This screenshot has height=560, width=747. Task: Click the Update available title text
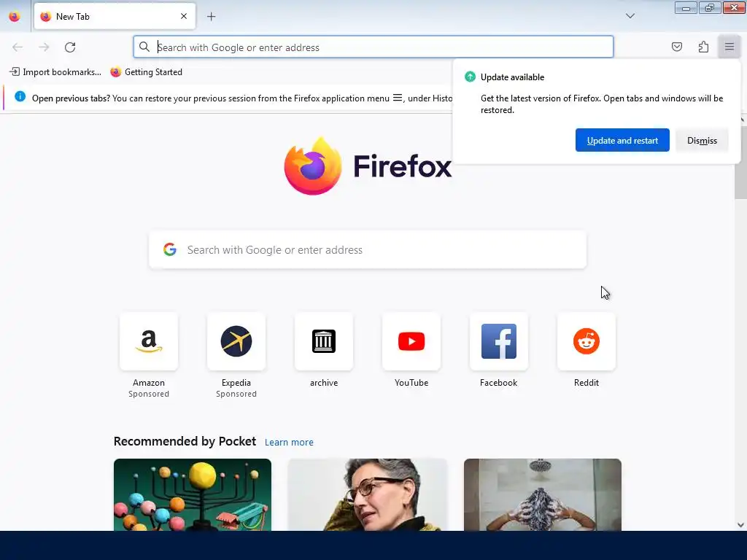point(512,77)
